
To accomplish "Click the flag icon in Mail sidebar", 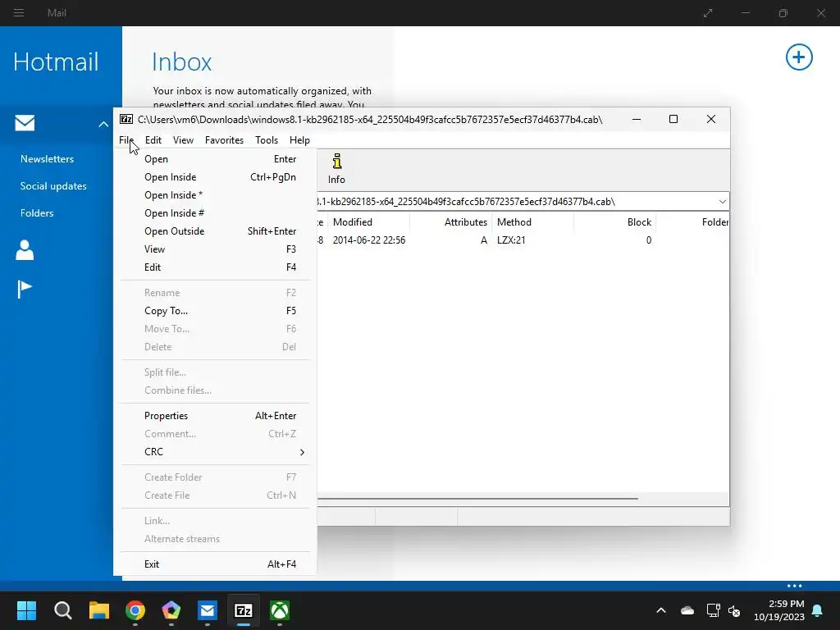I will click(x=25, y=290).
